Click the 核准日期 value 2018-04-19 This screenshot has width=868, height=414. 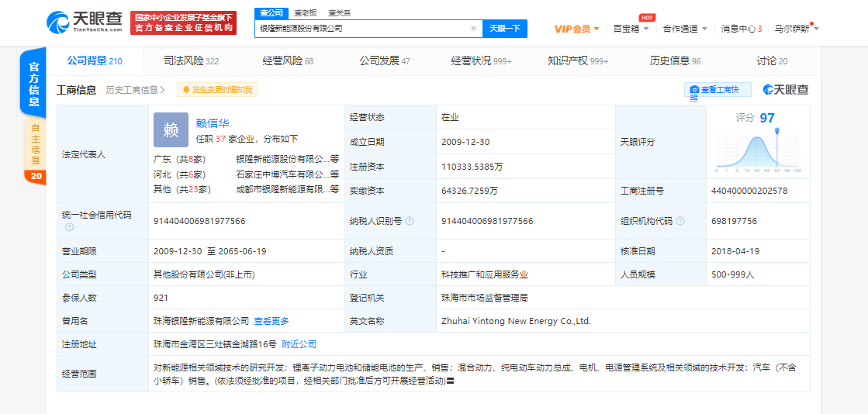point(735,251)
